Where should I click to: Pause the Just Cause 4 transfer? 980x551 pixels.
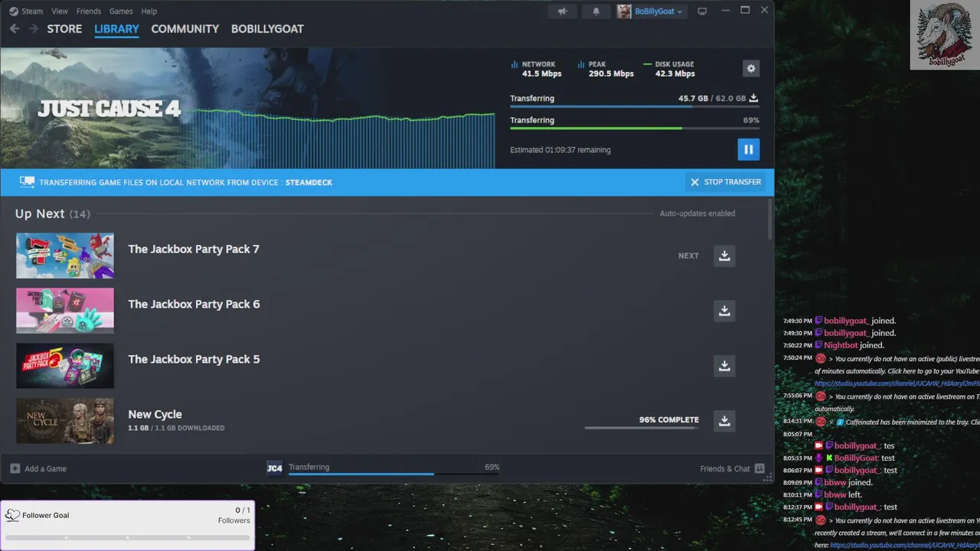[x=749, y=149]
